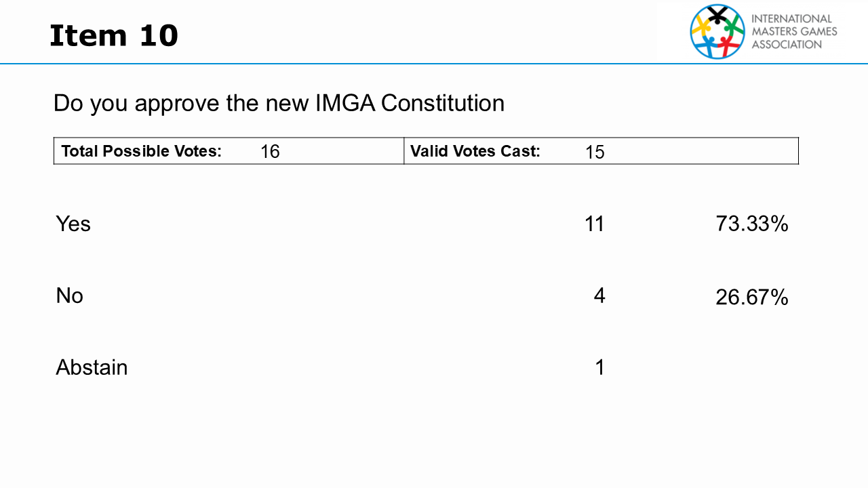Click the green figure in the logo
Image resolution: width=868 pixels, height=488 pixels.
click(733, 26)
